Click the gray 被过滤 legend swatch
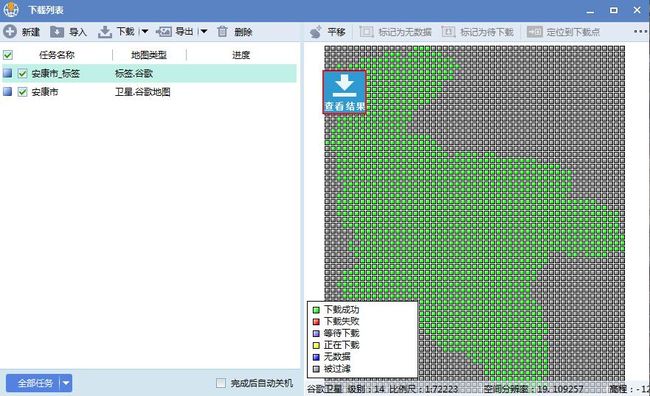This screenshot has height=396, width=650. [x=316, y=369]
